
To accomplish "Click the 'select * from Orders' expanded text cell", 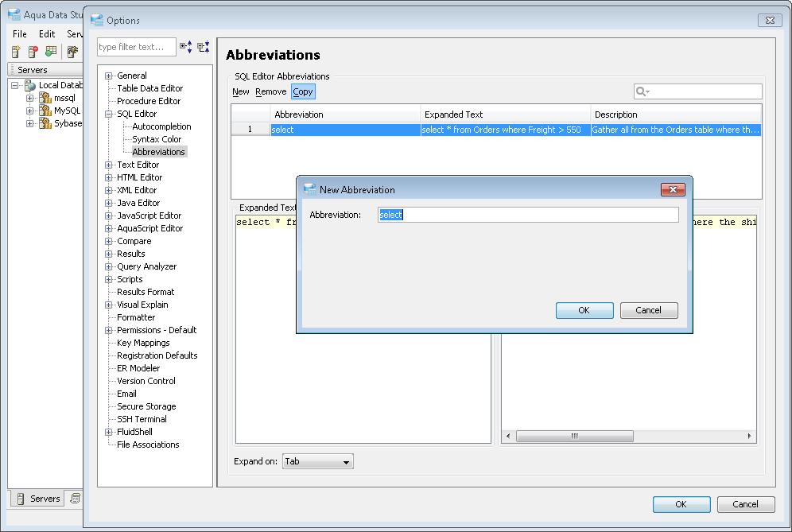I will [506, 130].
